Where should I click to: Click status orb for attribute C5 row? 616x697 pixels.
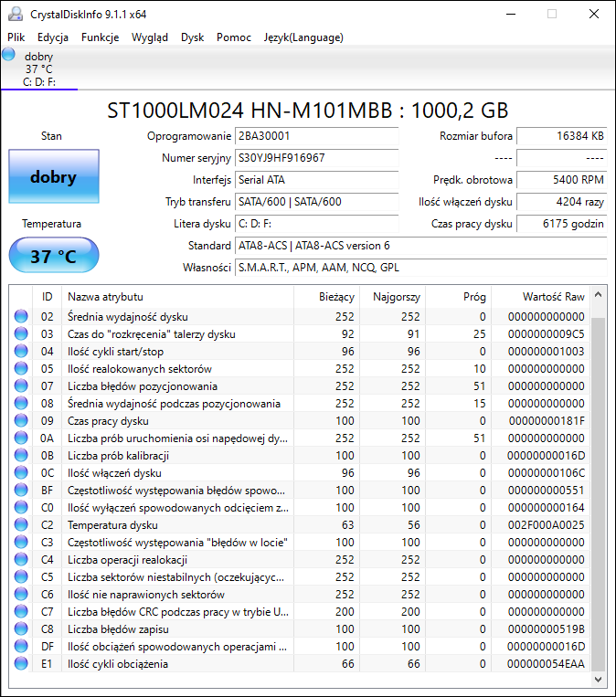pos(21,576)
